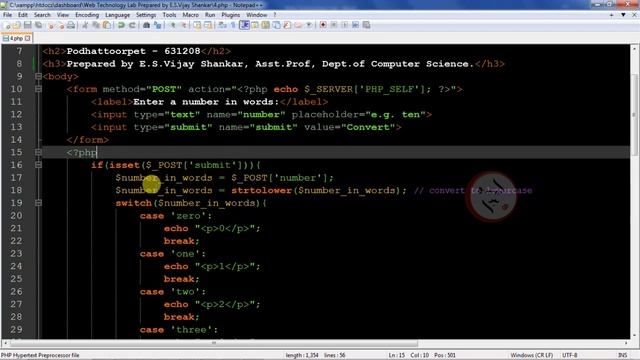Toggle the Document Map panel icon
The image size is (640, 360).
pyautogui.click(x=266, y=25)
